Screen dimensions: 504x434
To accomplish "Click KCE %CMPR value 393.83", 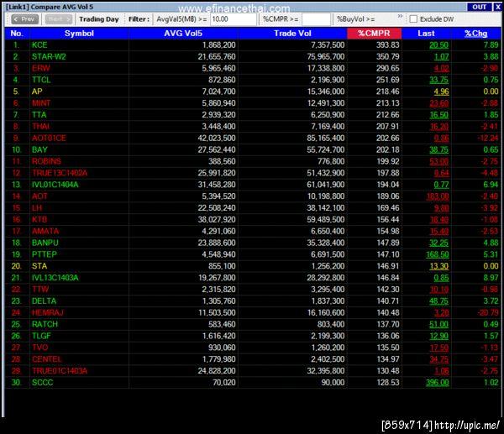I will (387, 45).
